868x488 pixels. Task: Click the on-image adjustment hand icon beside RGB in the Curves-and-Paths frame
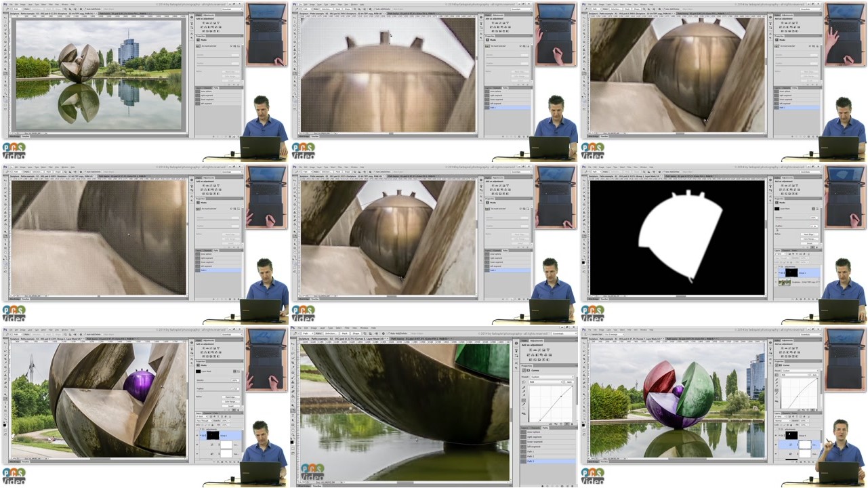point(523,382)
